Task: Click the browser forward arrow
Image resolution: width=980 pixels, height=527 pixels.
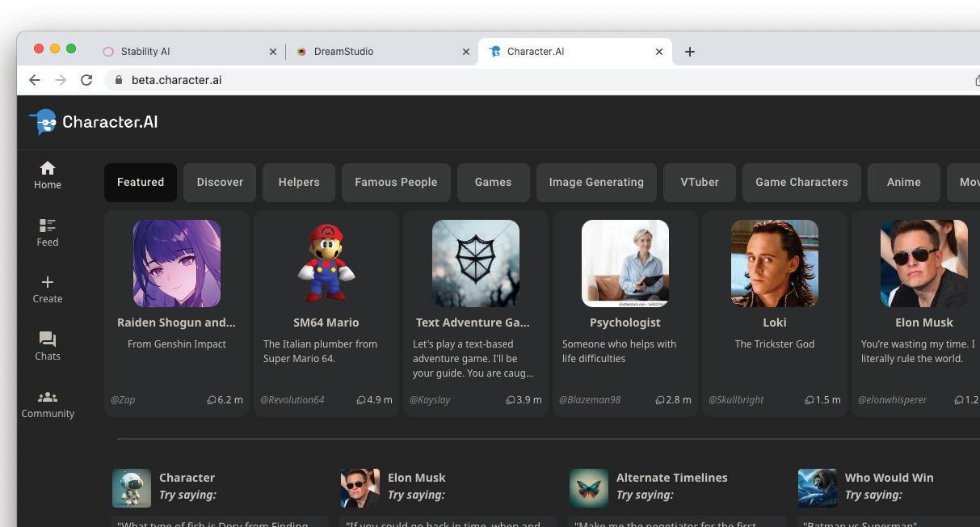Action: click(61, 80)
